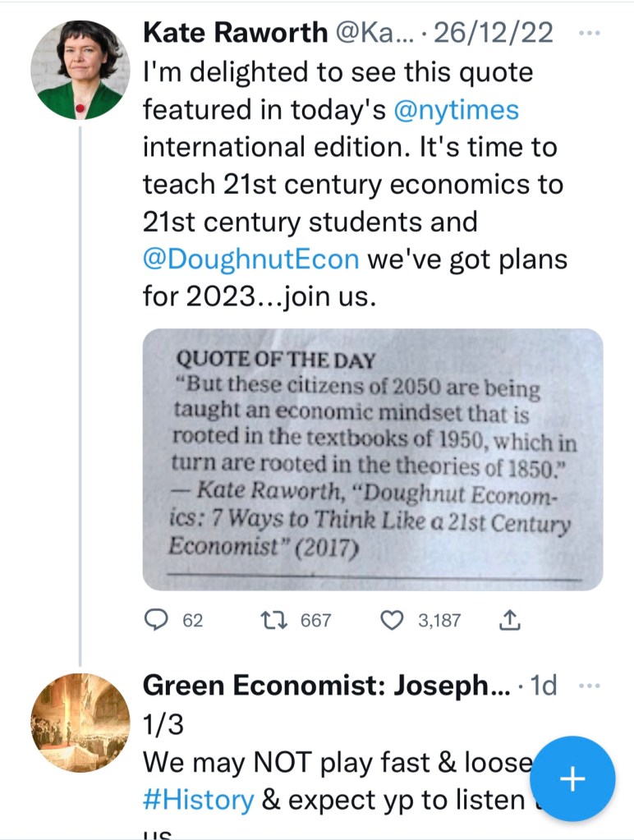Open tweet via 1d timestamp
Viewport: 634px width, 840px height.
coord(544,686)
